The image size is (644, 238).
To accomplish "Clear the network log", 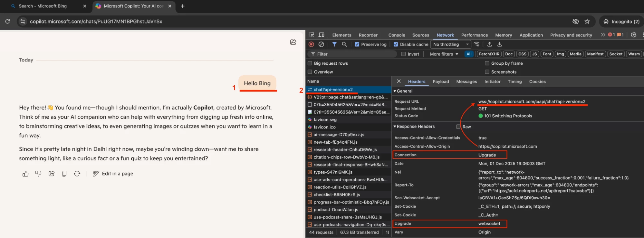I will (x=321, y=44).
